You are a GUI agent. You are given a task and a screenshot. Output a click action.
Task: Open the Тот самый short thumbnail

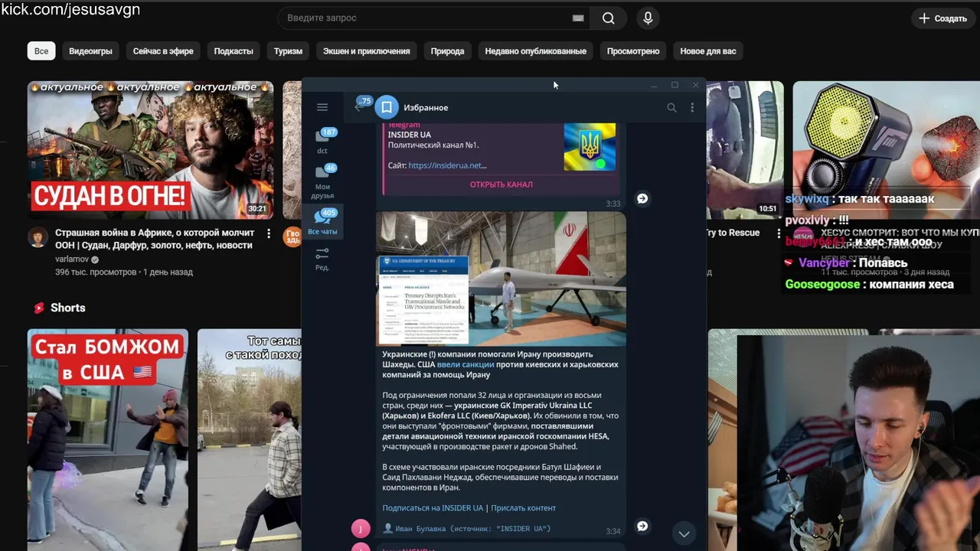tap(250, 439)
